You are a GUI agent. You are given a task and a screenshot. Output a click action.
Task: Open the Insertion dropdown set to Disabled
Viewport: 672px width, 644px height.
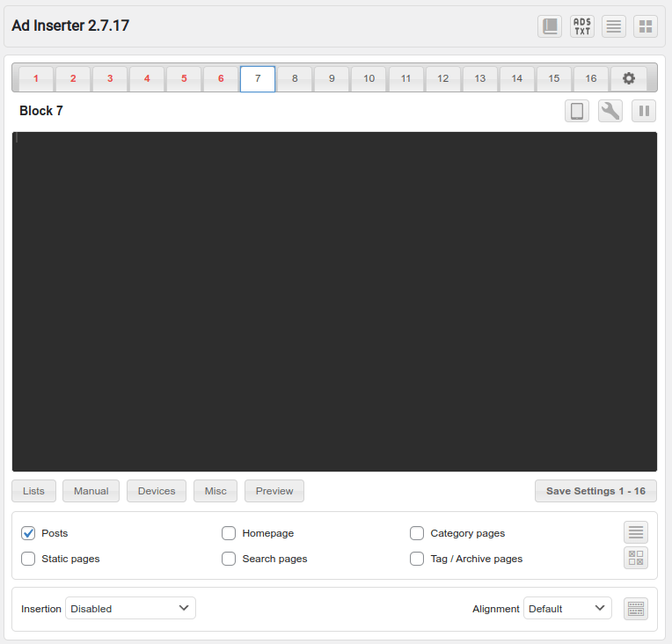130,609
